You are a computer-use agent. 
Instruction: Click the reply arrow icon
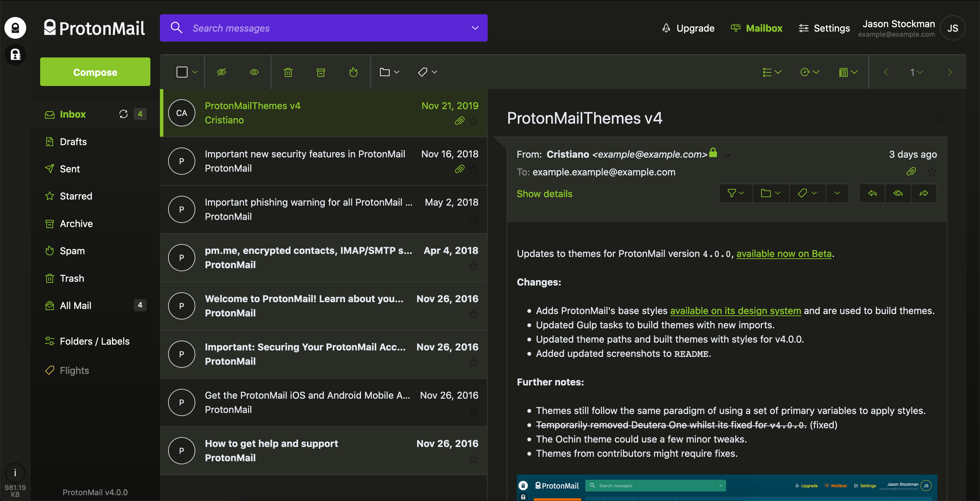point(872,193)
